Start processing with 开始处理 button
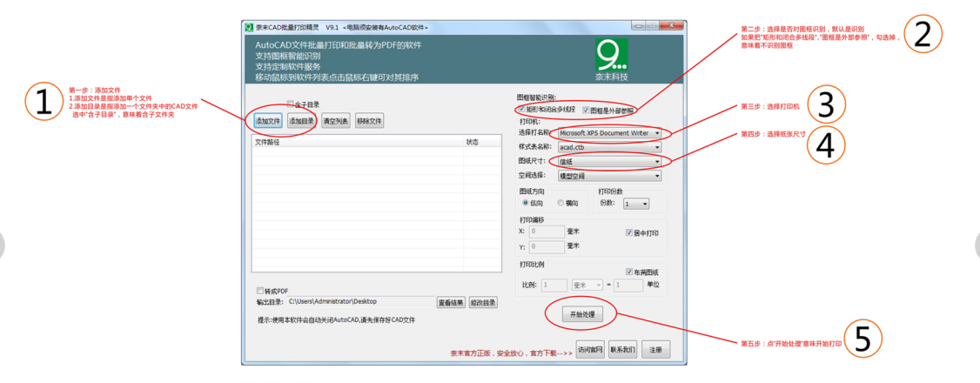The height and width of the screenshot is (383, 980). 582,315
